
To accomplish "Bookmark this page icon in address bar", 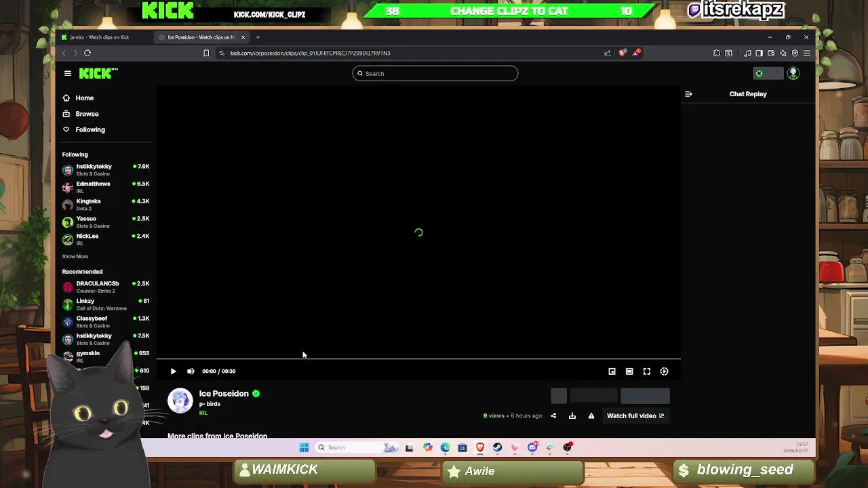I will point(206,53).
